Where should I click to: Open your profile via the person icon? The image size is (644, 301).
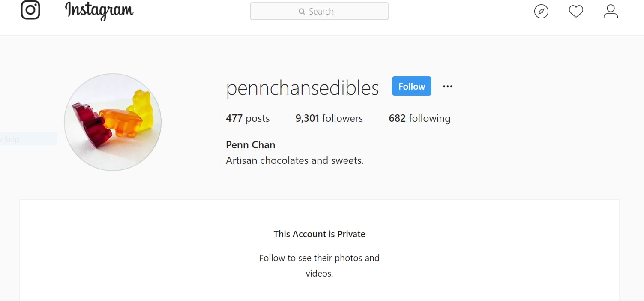pyautogui.click(x=610, y=12)
